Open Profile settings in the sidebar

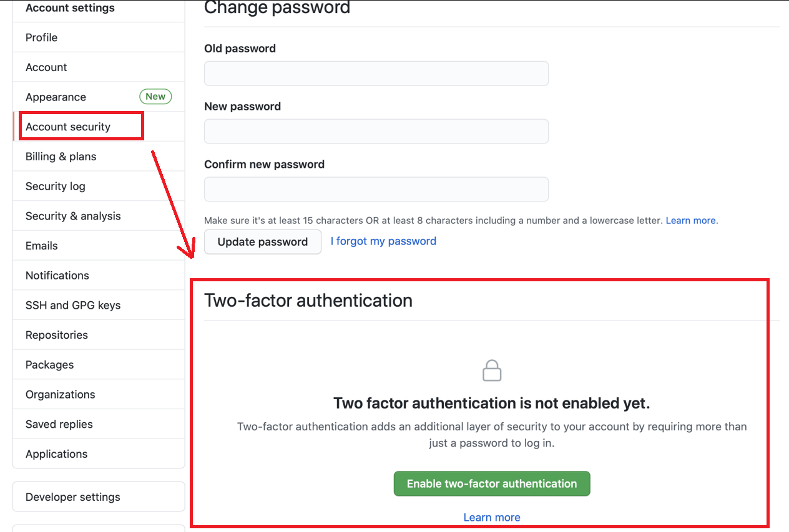pos(41,37)
